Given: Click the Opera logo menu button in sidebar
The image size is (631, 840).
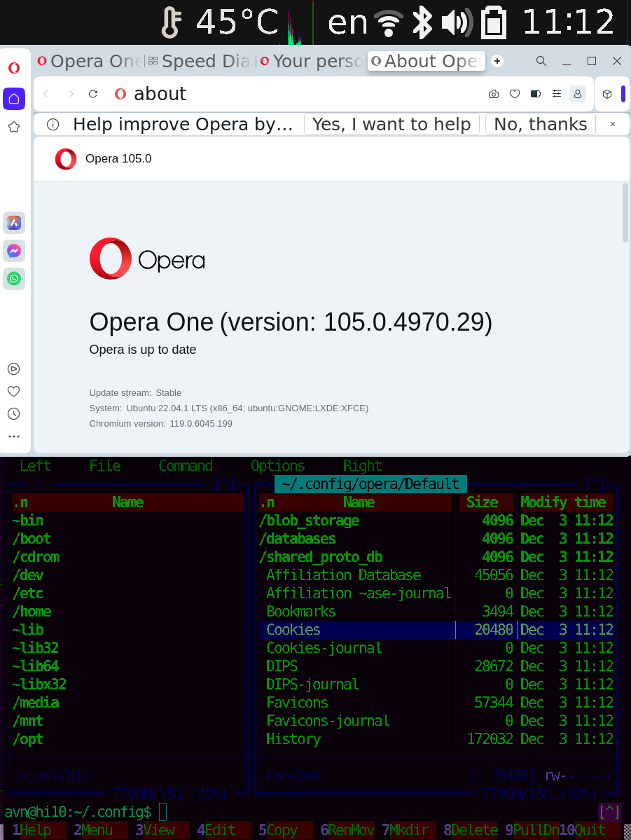Looking at the screenshot, I should (x=14, y=67).
